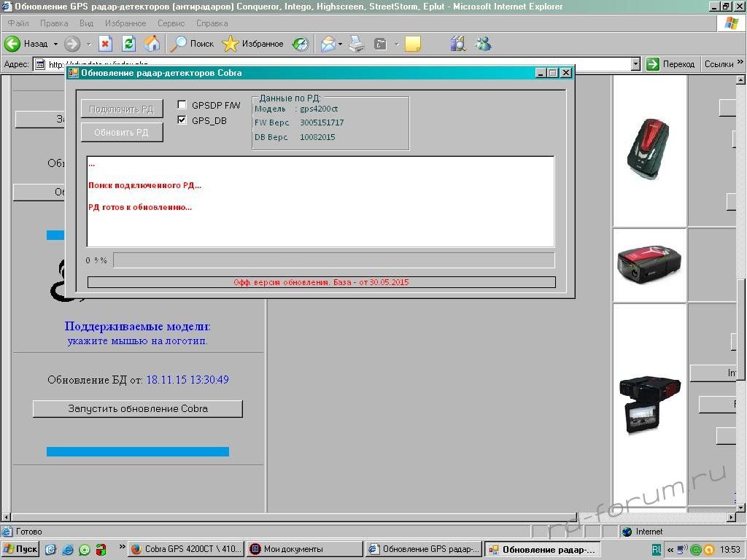Click the red cube quick launch icon
The image size is (747, 560).
(x=101, y=550)
